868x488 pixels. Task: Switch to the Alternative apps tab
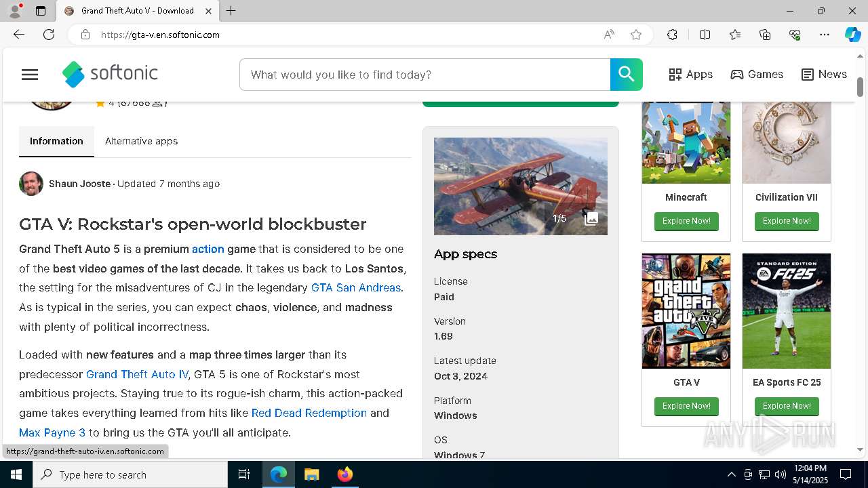pos(141,141)
